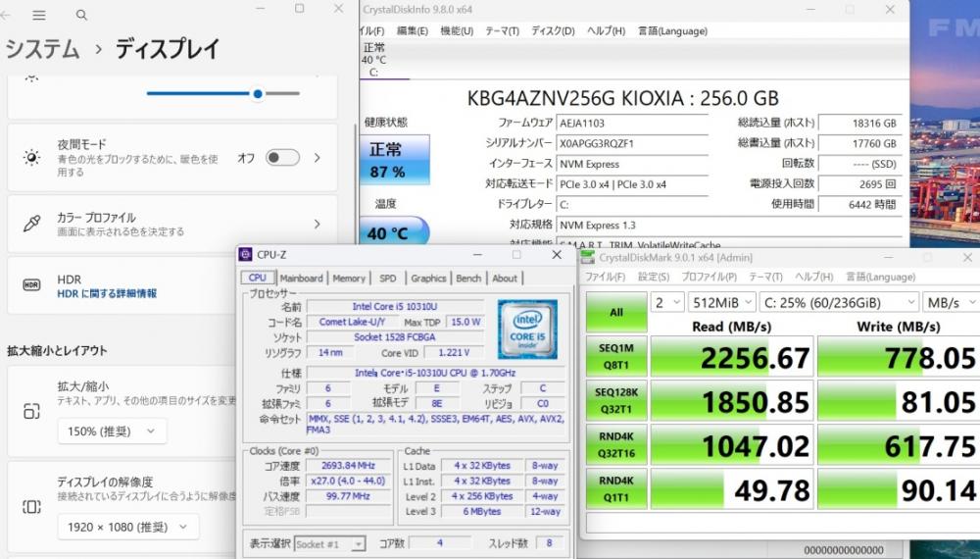Click the CrystalDiskMark title bar app icon

point(587,257)
